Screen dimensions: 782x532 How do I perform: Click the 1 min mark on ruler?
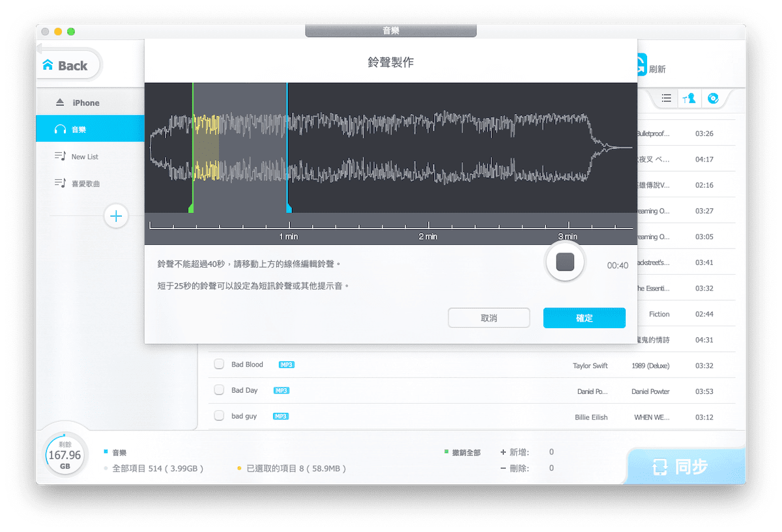point(289,236)
